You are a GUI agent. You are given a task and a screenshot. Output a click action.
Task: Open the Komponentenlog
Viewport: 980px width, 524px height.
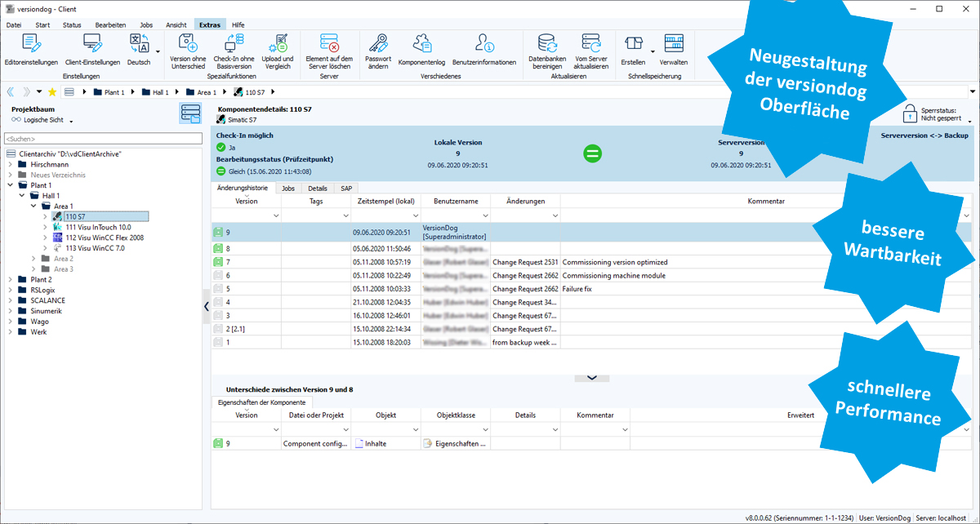(421, 51)
